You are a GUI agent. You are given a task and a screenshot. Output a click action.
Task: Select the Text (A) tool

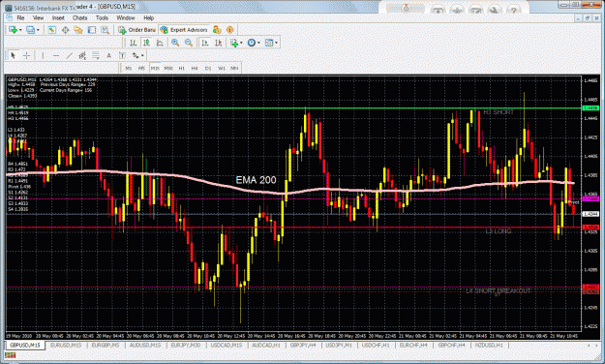coord(108,55)
